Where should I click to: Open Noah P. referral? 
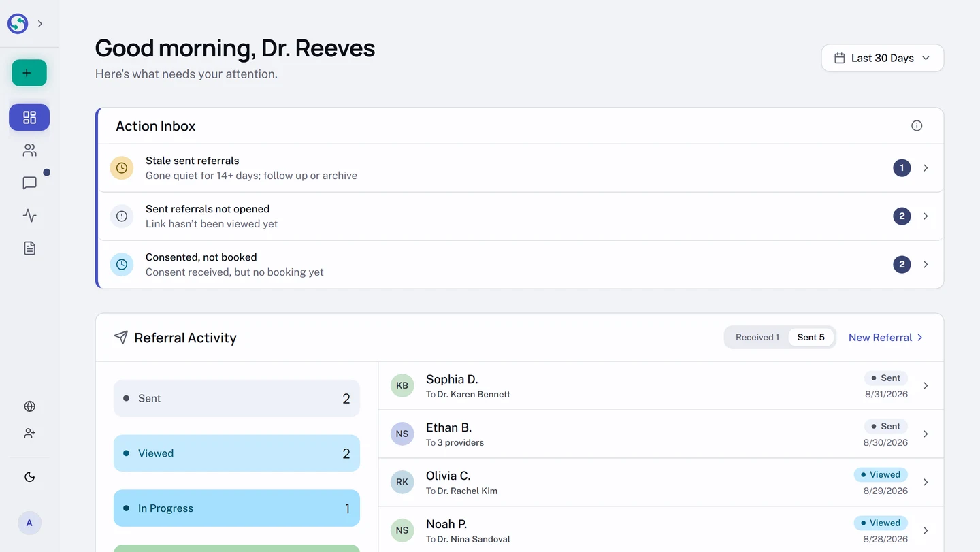point(661,530)
